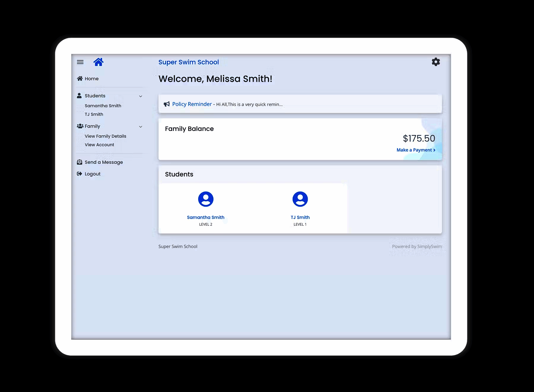Select Home from the sidebar
The width and height of the screenshot is (534, 392).
tap(92, 79)
